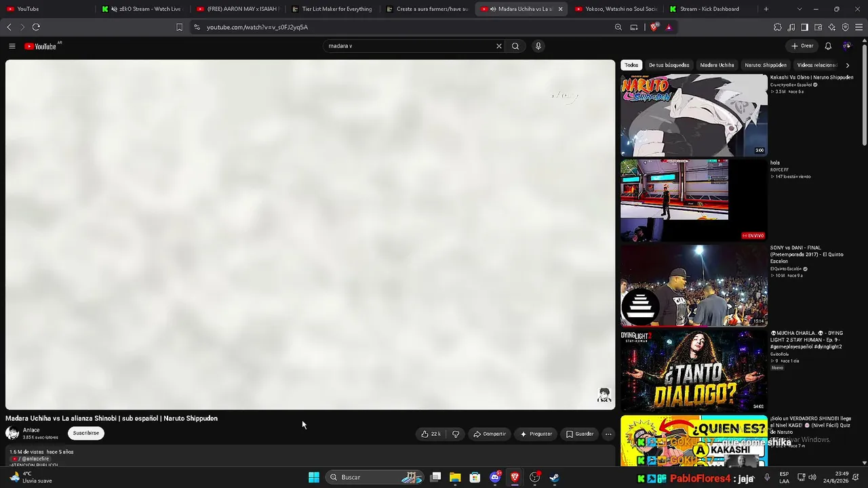
Task: Go to YouTube home via logo
Action: 41,46
